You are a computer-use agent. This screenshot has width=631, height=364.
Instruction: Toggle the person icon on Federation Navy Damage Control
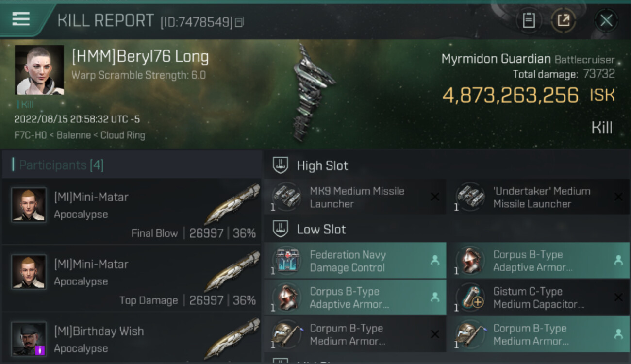(x=435, y=261)
